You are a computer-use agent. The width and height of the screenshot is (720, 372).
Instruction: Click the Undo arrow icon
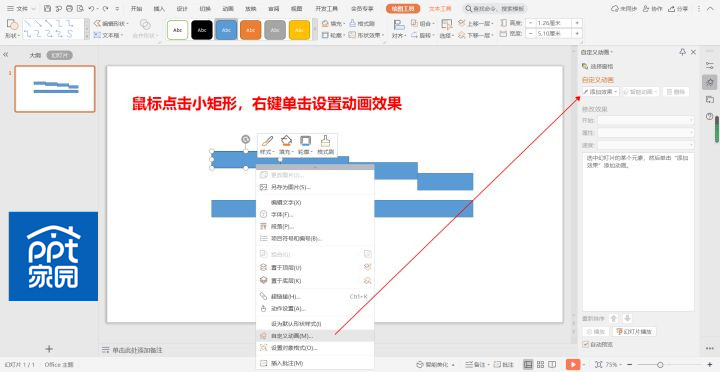91,8
